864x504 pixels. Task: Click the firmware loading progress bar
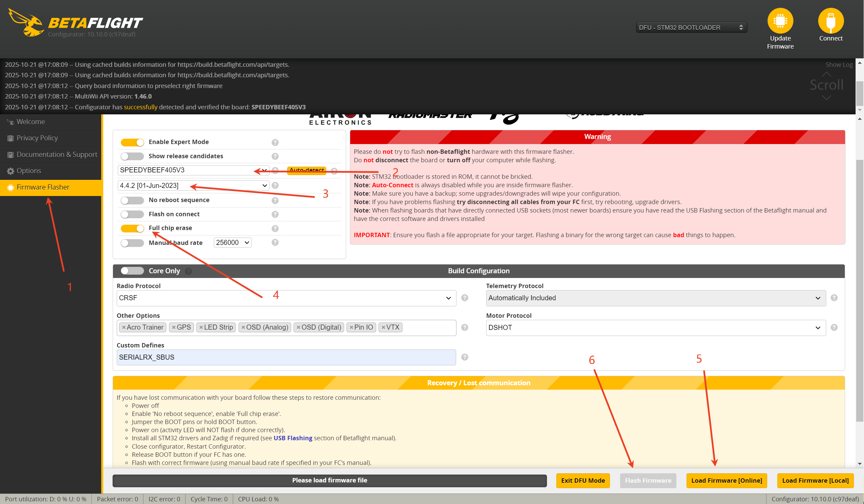pyautogui.click(x=329, y=480)
